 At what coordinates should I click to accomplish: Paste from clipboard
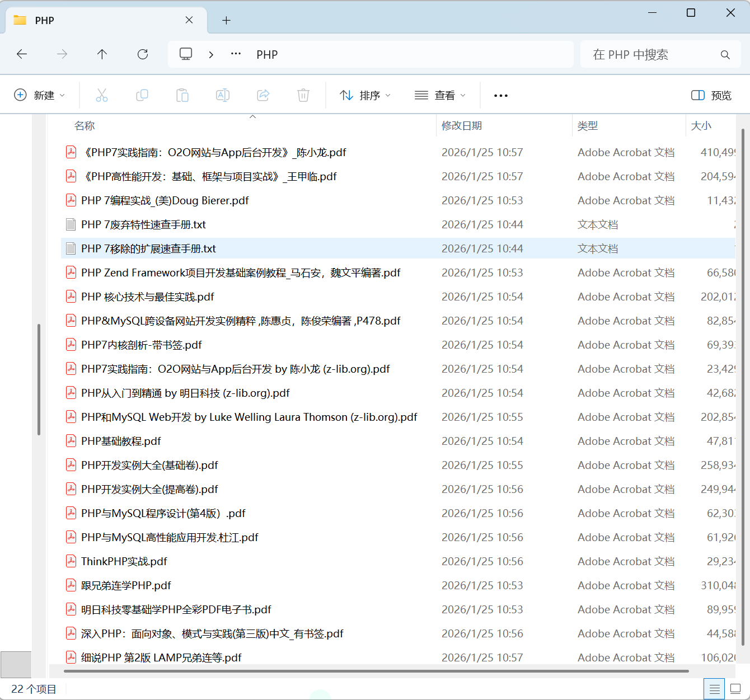point(182,95)
